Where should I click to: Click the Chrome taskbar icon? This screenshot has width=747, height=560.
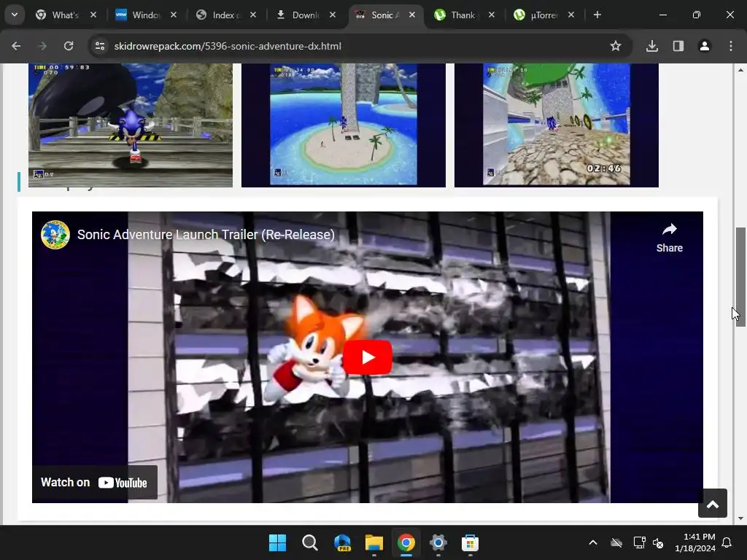pyautogui.click(x=406, y=542)
